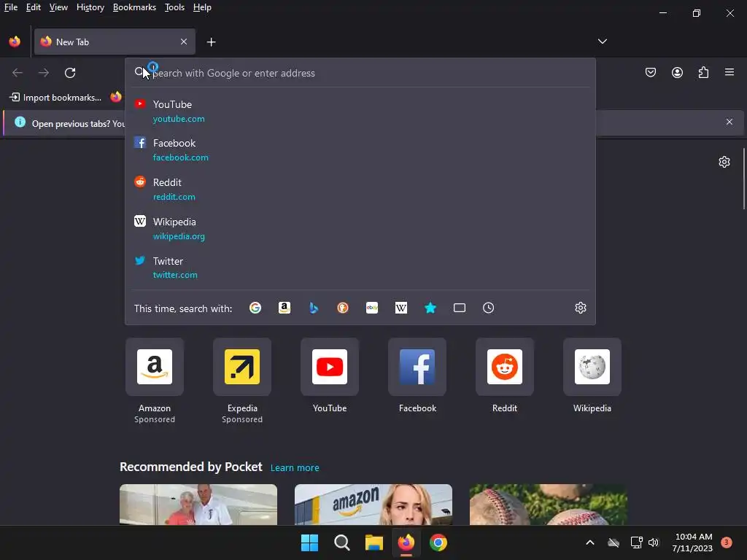747x560 pixels.
Task: Expand the list all tabs chevron
Action: click(x=602, y=42)
